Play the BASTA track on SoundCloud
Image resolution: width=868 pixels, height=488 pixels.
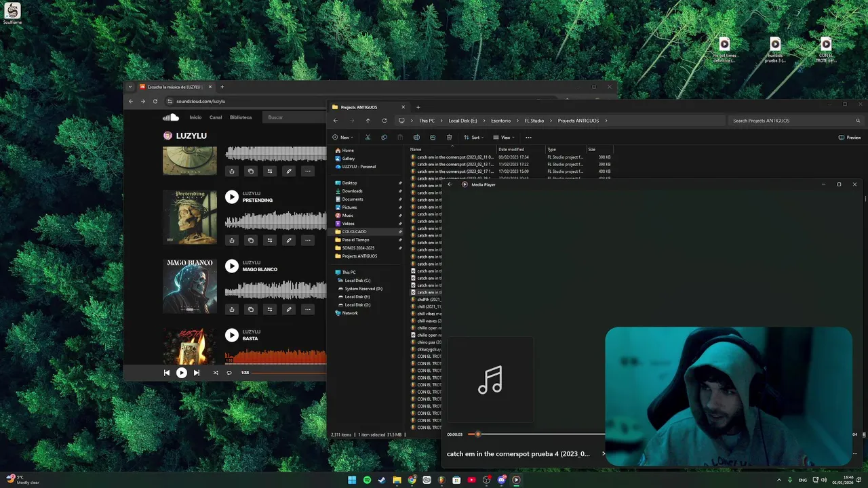[232, 335]
